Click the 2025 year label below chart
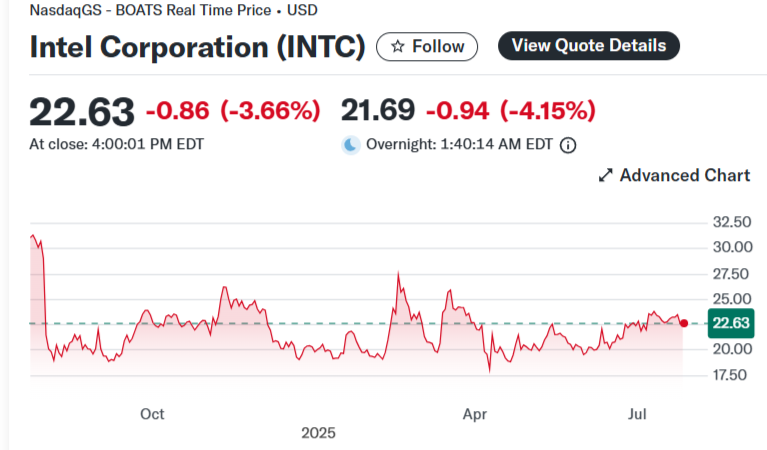767x450 pixels. (319, 433)
